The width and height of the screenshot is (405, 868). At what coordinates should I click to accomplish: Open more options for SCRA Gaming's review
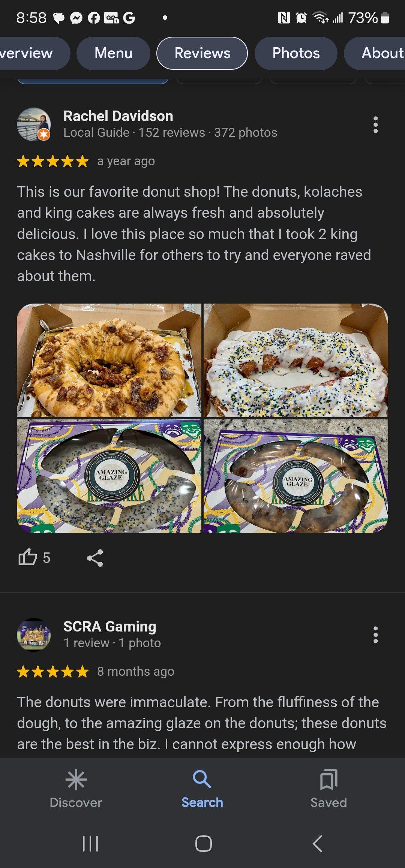coord(375,635)
